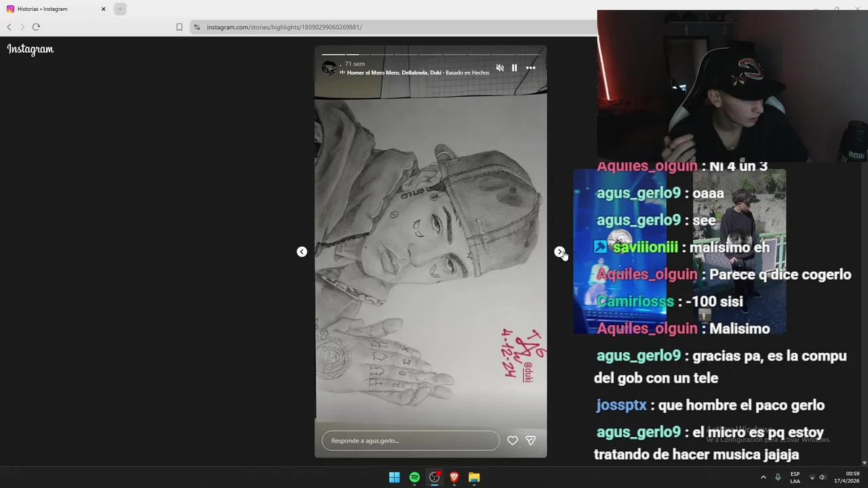Click chat message 'oaaa'

[x=708, y=193]
